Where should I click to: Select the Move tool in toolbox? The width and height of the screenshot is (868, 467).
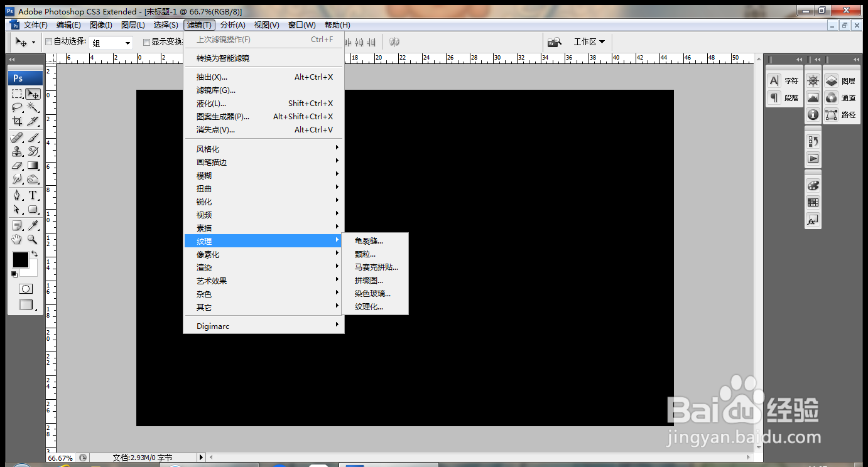pos(33,94)
